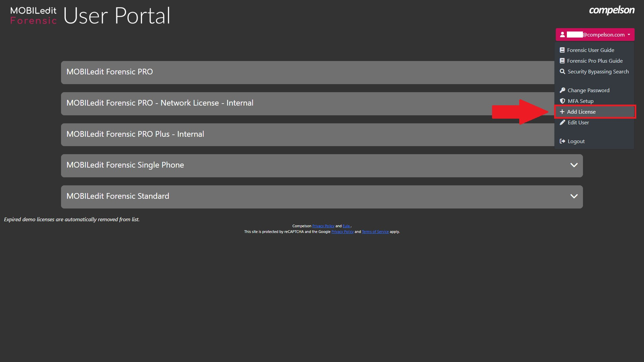Click the magnifier icon for Security Bypassing Search
Viewport: 644px width, 362px height.
click(562, 71)
